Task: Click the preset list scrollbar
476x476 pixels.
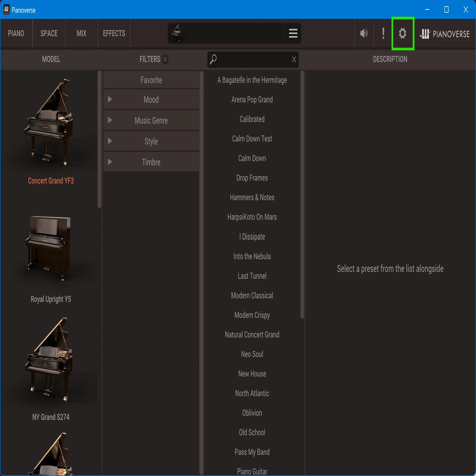Action: pos(302,195)
